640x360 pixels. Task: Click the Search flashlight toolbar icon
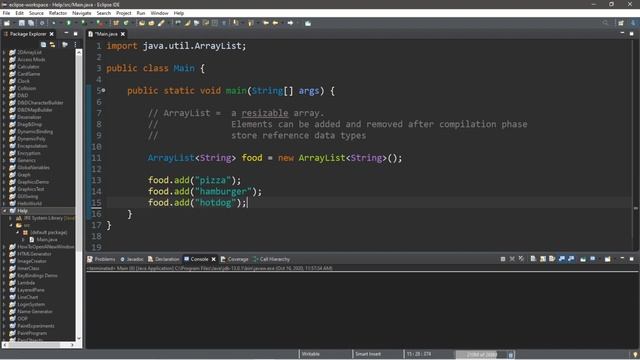(161, 23)
